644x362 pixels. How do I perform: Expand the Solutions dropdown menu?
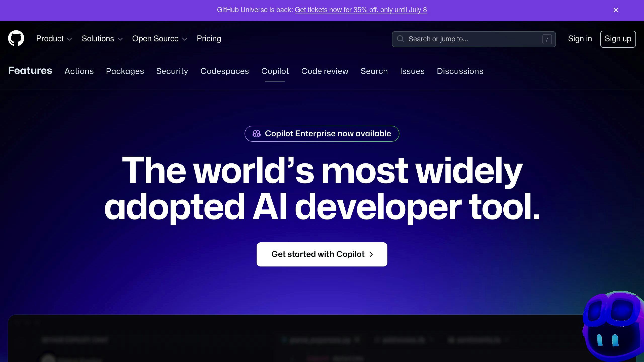click(x=102, y=39)
